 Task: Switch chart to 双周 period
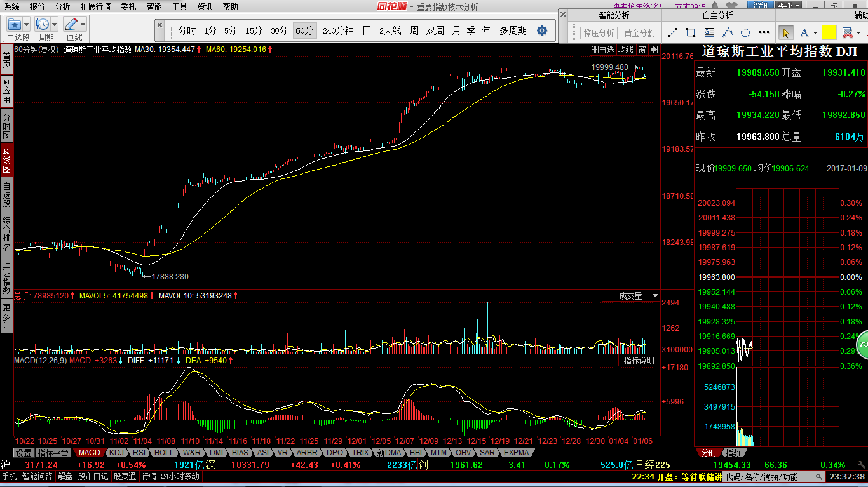click(435, 30)
